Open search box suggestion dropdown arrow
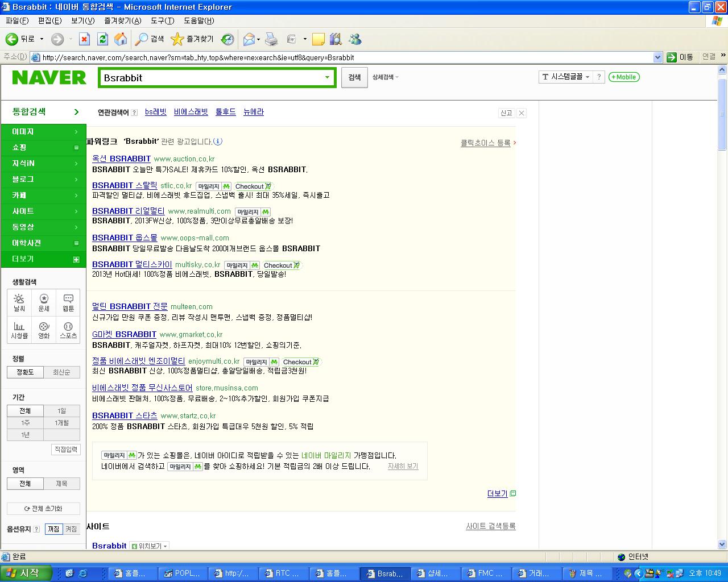Screen dimensions: 728x582 [327, 77]
